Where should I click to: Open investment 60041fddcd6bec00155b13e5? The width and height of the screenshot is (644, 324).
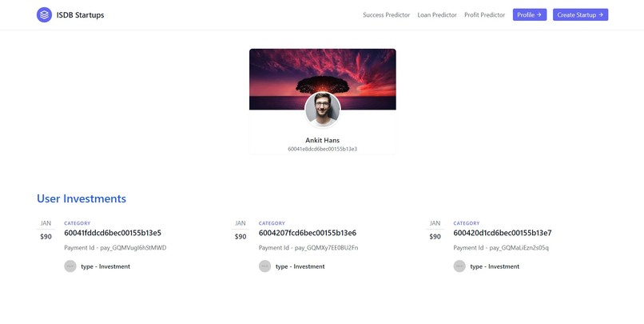point(113,233)
